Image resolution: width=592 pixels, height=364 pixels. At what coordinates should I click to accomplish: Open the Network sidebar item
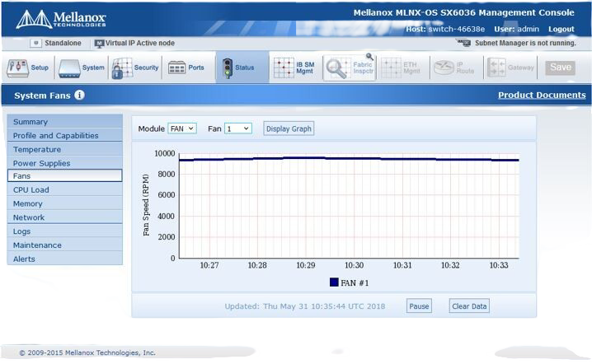pyautogui.click(x=65, y=217)
